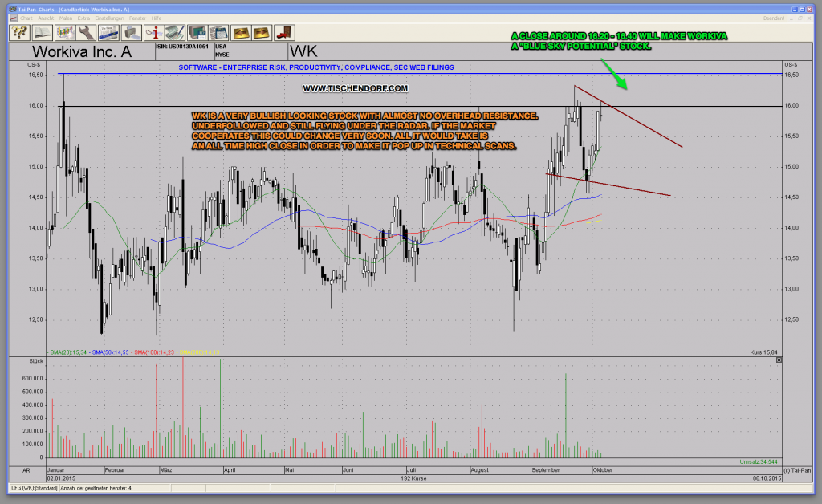
Task: Print the chart using the printer icon
Action: (x=132, y=32)
